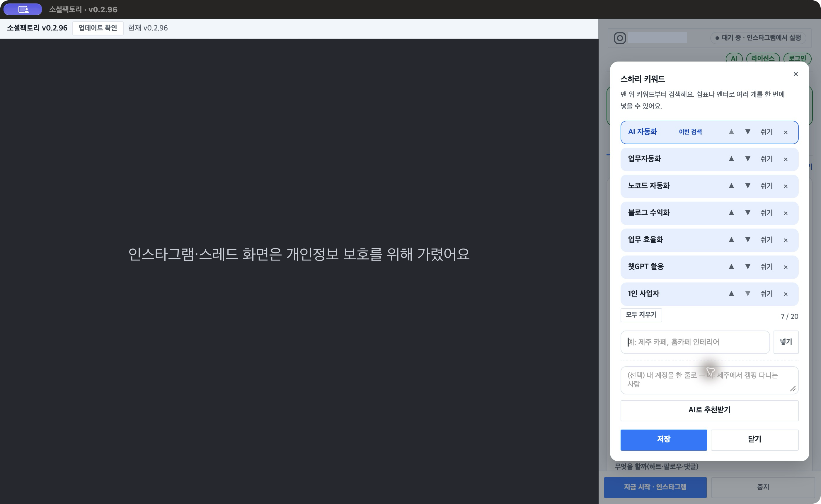Click the '7 / 20' keyword counter

pyautogui.click(x=789, y=317)
